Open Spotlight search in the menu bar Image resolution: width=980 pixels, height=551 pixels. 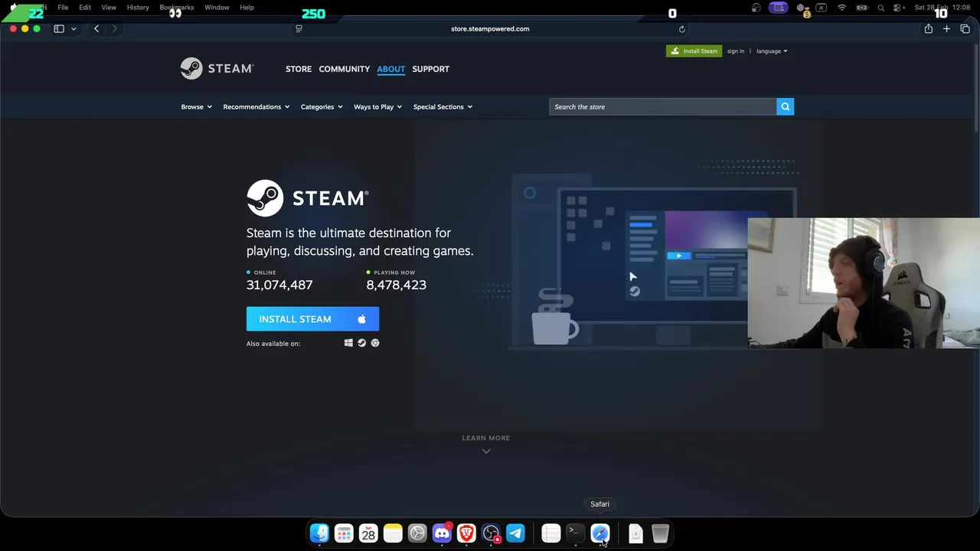pyautogui.click(x=880, y=8)
